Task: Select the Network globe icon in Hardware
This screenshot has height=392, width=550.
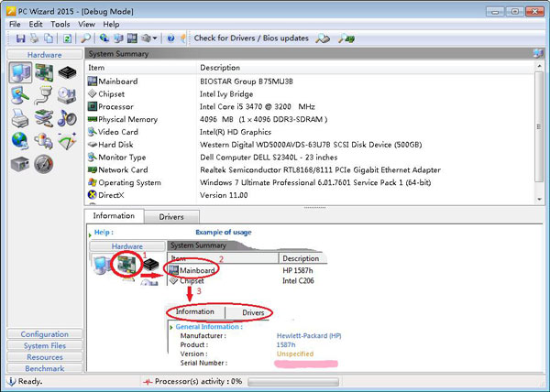Action: [19, 141]
